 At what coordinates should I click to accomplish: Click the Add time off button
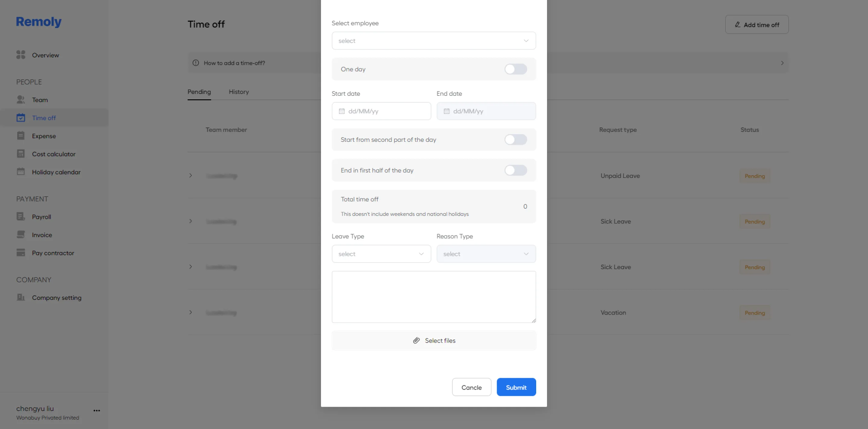coord(757,25)
